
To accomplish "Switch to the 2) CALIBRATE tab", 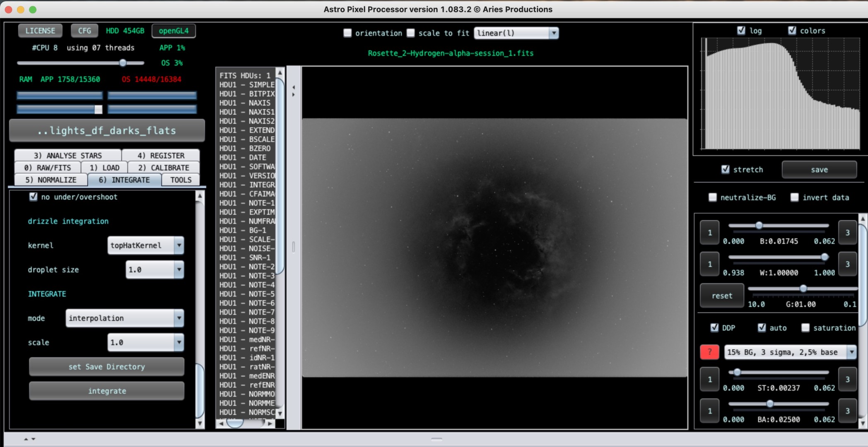I will (x=163, y=168).
